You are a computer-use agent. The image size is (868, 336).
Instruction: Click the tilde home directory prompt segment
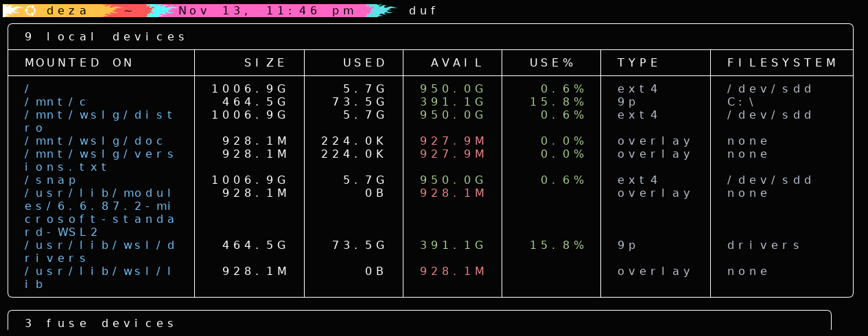pyautogui.click(x=128, y=11)
